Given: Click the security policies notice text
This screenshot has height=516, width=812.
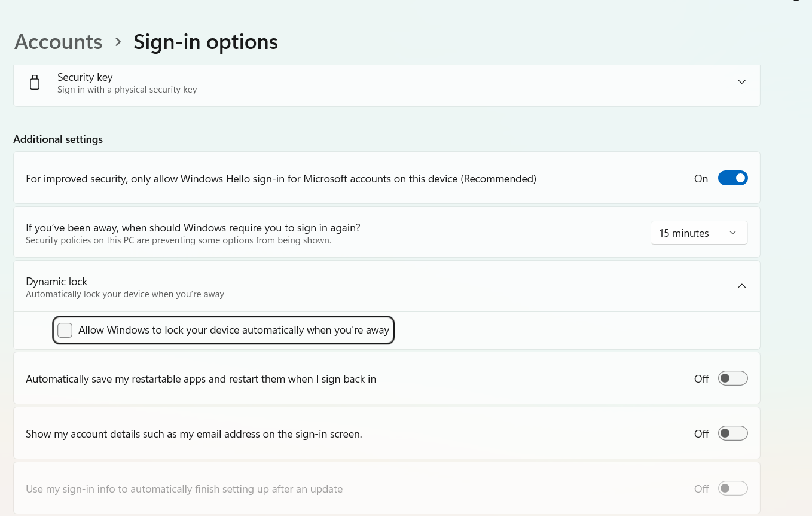Looking at the screenshot, I should [178, 240].
